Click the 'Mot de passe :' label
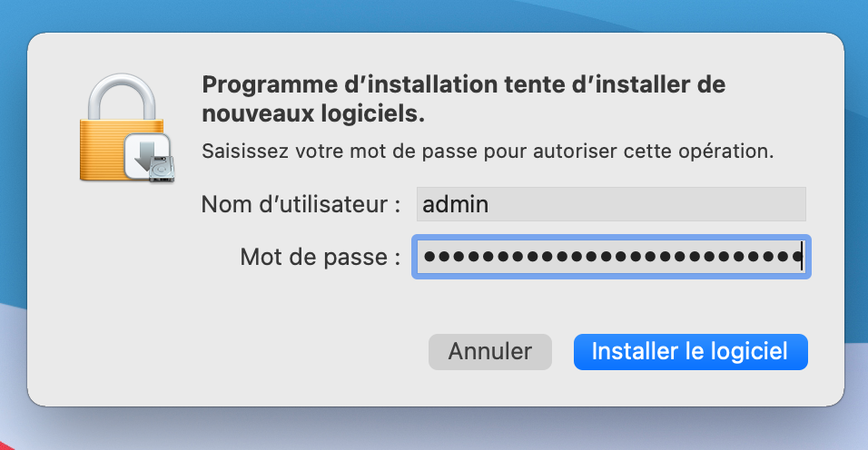Screen dimensions: 868x450 click(320, 257)
